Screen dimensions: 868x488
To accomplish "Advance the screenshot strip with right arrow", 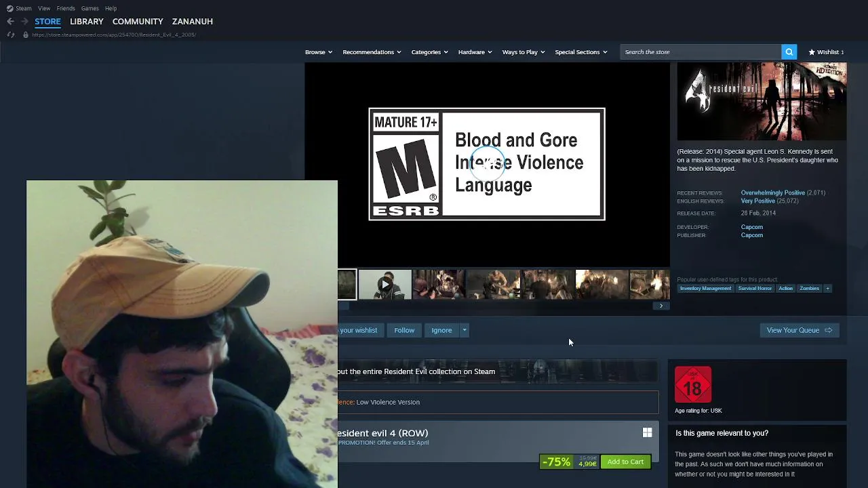I will [661, 306].
